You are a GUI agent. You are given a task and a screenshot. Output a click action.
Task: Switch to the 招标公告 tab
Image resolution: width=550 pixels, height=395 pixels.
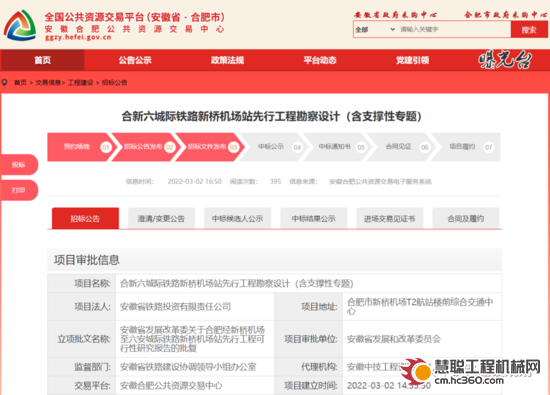[85, 219]
